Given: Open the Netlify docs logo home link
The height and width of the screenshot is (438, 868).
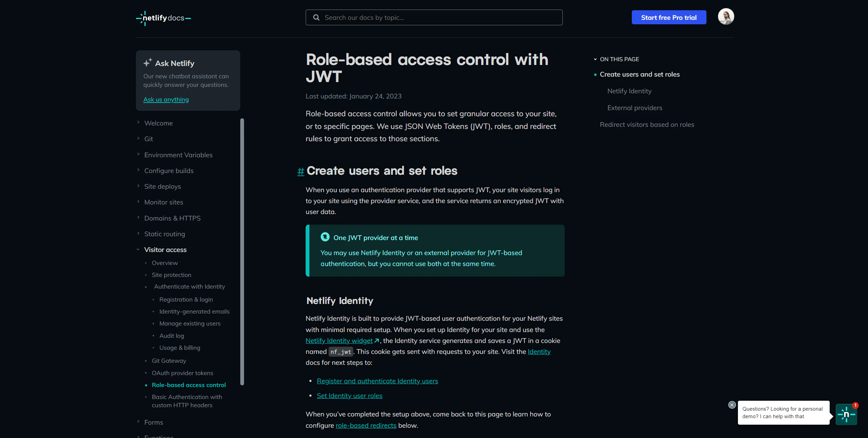Looking at the screenshot, I should (163, 18).
